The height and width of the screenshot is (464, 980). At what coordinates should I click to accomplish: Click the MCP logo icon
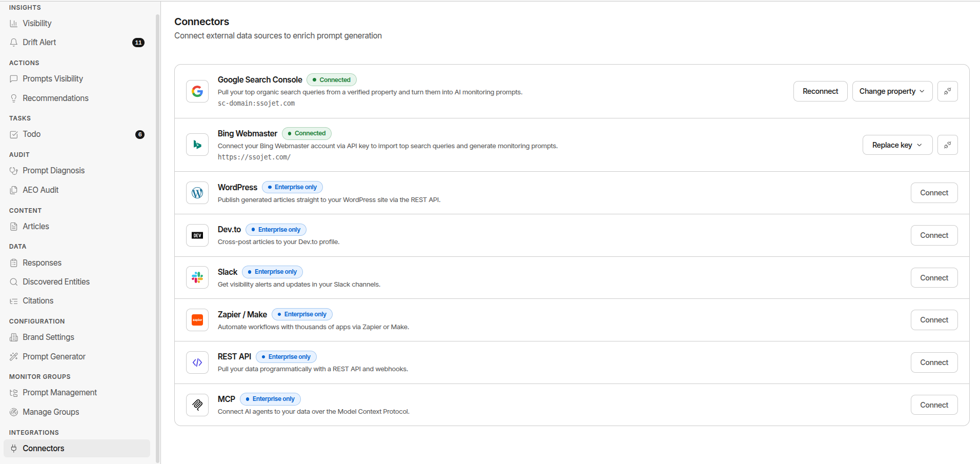point(197,405)
